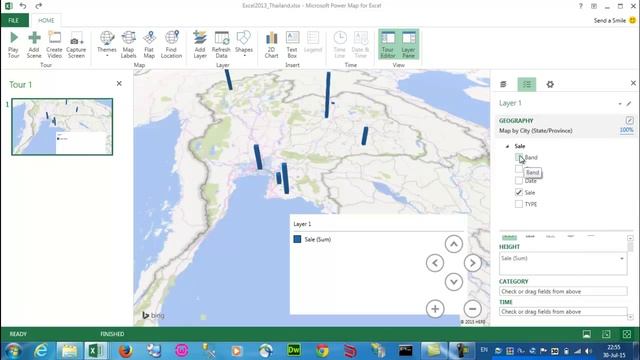Open Layer Settings gear tab

(x=550, y=84)
